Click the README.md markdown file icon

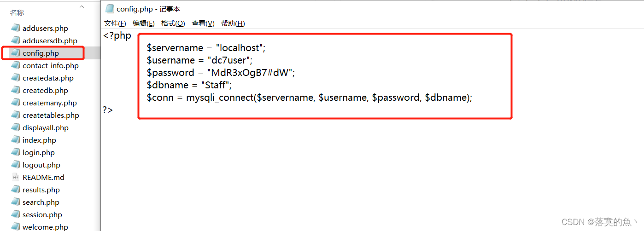coord(16,177)
